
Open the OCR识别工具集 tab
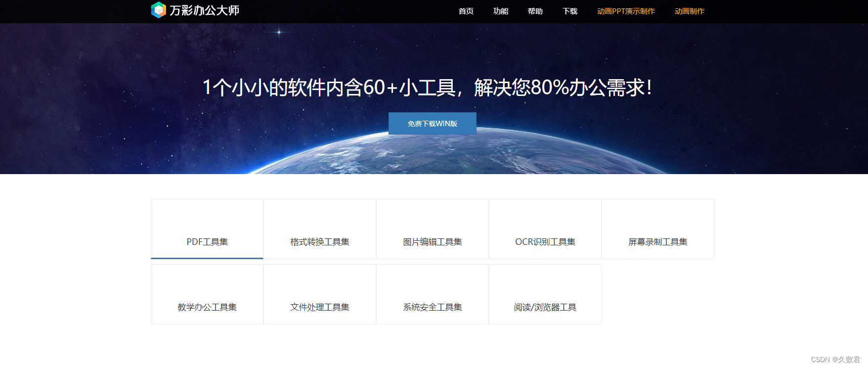(x=545, y=229)
